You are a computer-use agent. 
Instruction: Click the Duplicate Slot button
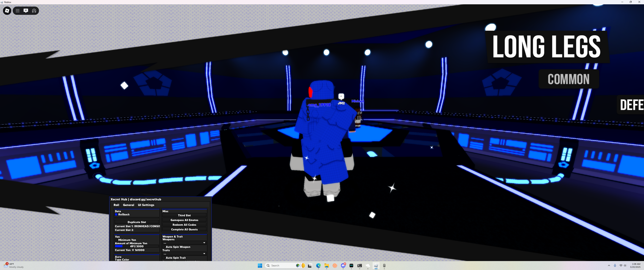point(137,222)
